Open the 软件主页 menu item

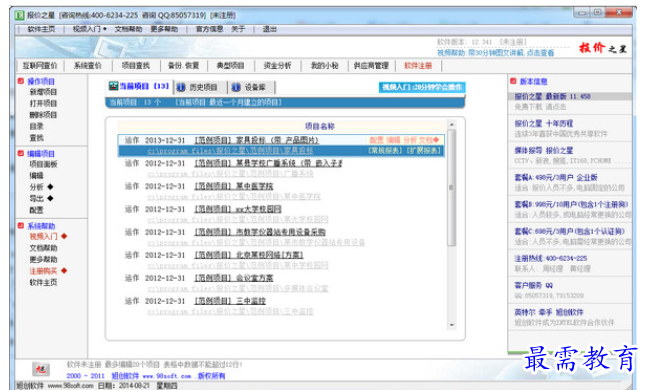coord(41,29)
